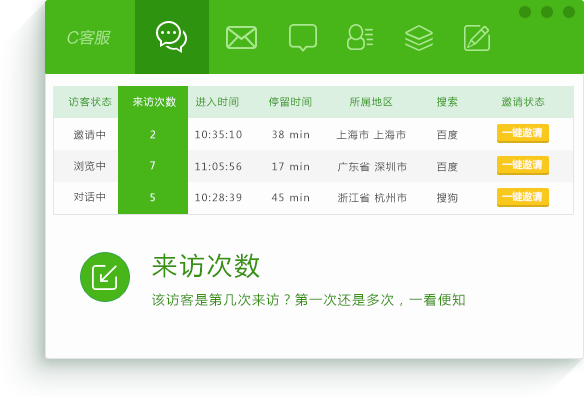Select the stacked layers icon
The height and width of the screenshot is (396, 584).
[x=419, y=38]
